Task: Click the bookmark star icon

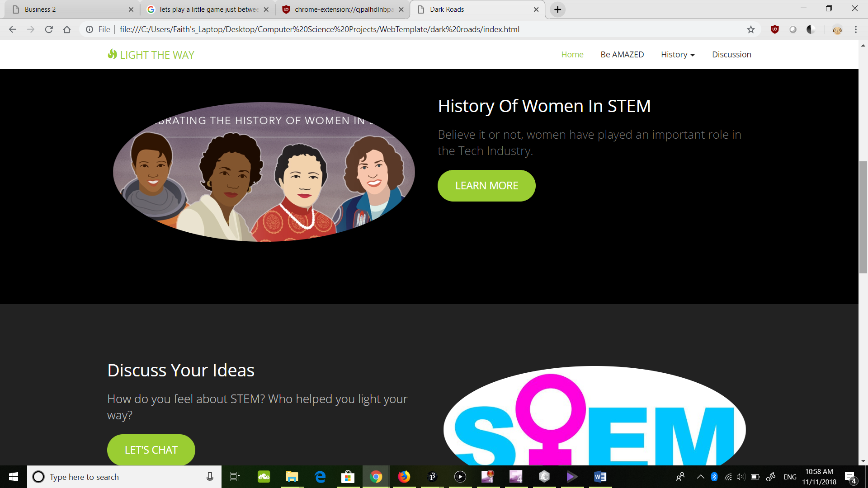Action: (751, 29)
